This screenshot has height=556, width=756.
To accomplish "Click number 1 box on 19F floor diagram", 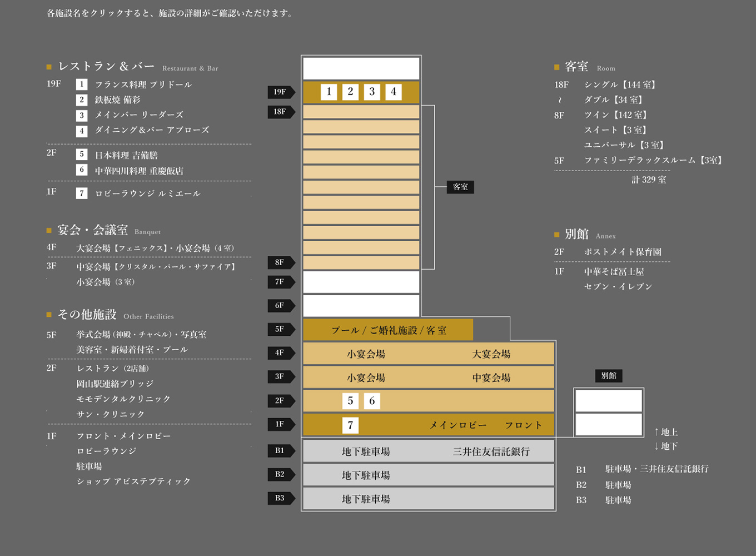I will click(x=329, y=92).
